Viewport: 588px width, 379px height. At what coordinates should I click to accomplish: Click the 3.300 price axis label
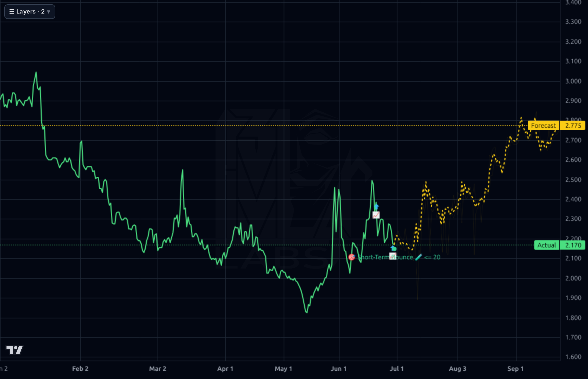pos(573,22)
